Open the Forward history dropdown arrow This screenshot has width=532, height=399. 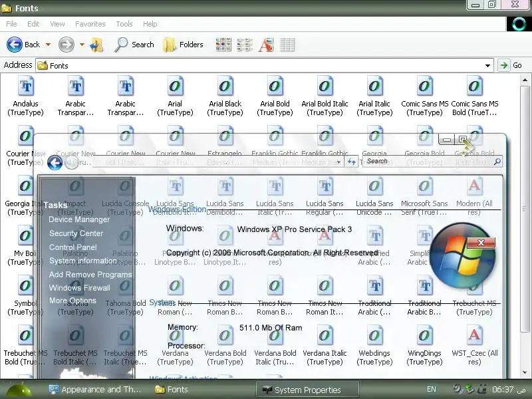(x=82, y=45)
